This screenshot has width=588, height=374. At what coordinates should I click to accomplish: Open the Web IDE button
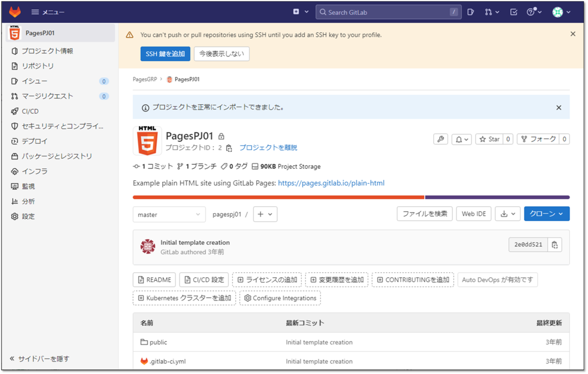coord(474,214)
